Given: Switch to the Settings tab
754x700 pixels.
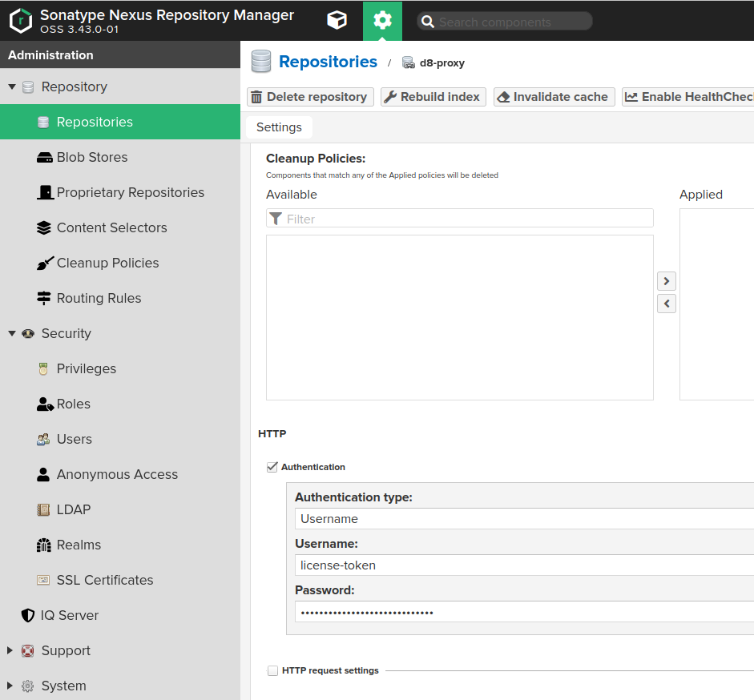Looking at the screenshot, I should point(278,127).
